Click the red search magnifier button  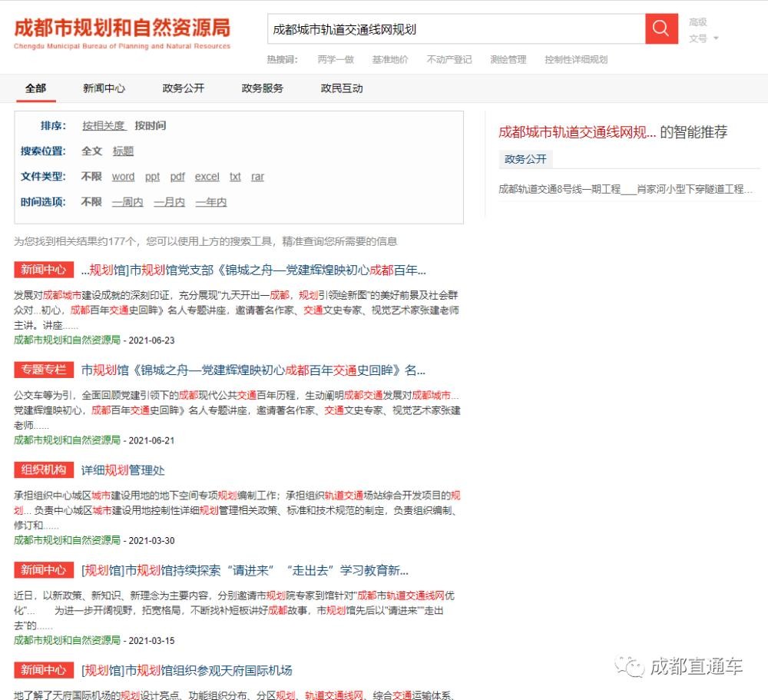[x=660, y=29]
